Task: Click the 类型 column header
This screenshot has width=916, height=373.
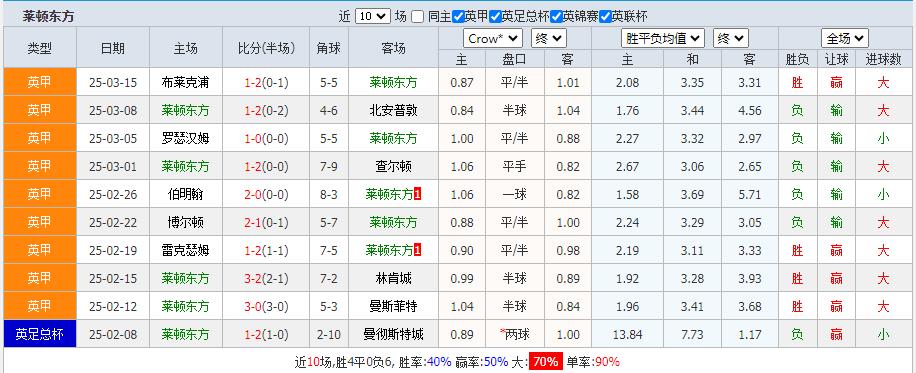Action: click(x=40, y=48)
